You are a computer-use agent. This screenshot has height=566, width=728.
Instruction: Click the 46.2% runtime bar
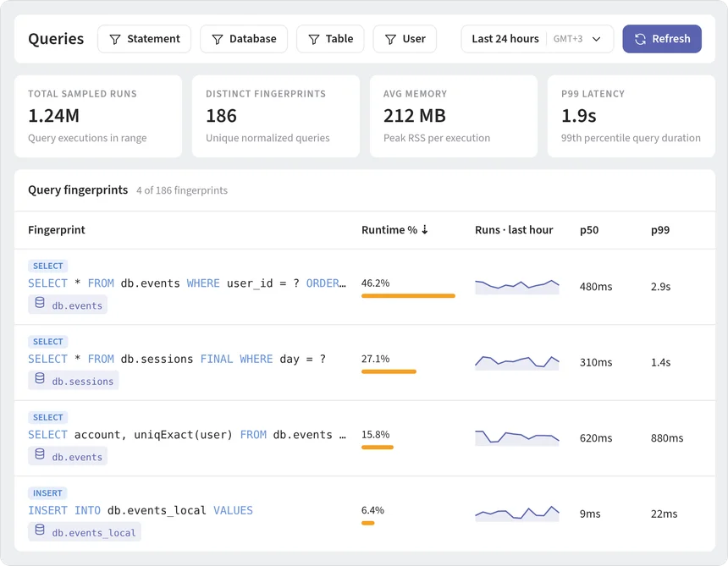tap(408, 295)
